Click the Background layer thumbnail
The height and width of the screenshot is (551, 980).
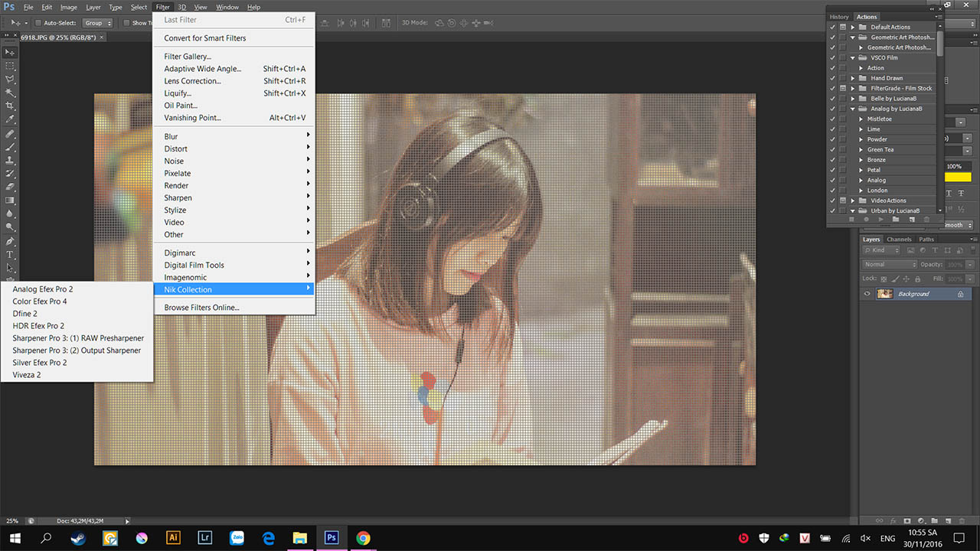coord(884,294)
